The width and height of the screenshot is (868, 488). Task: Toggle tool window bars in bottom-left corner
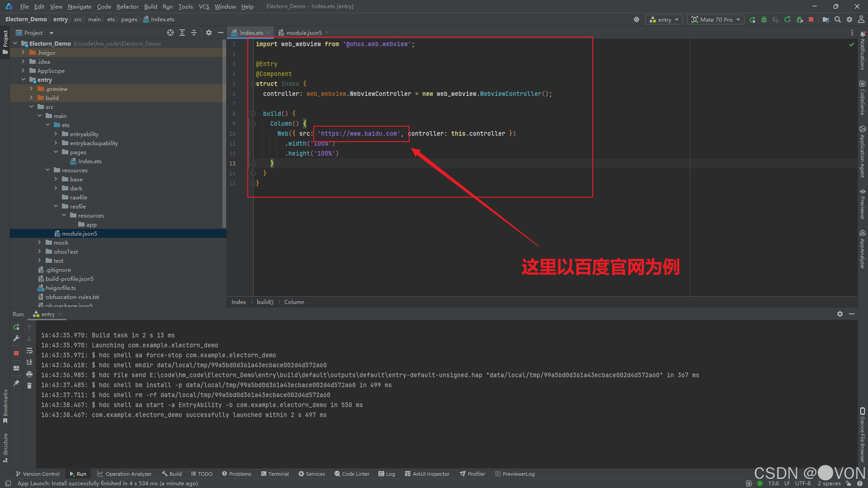tap(8, 483)
